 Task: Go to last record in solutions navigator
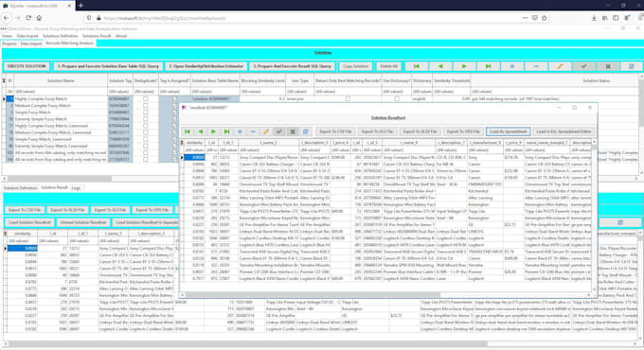[488, 66]
